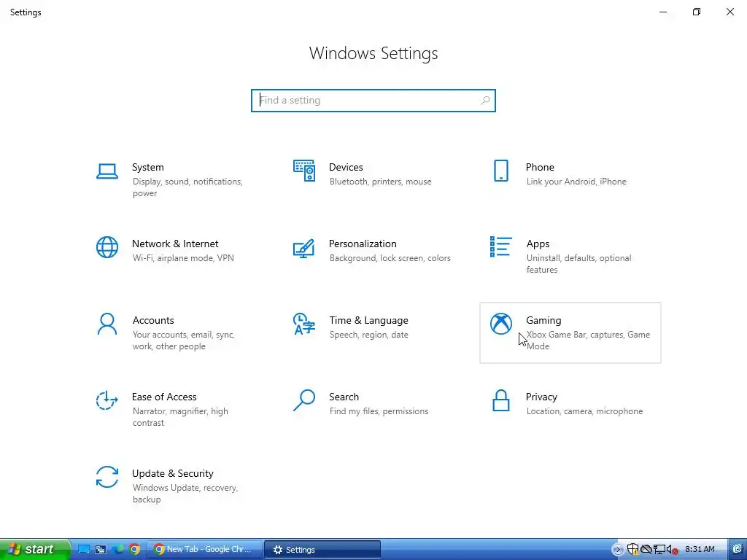Click the notification icon at taskbar end
Viewport: 747px width, 560px height.
pos(738,550)
